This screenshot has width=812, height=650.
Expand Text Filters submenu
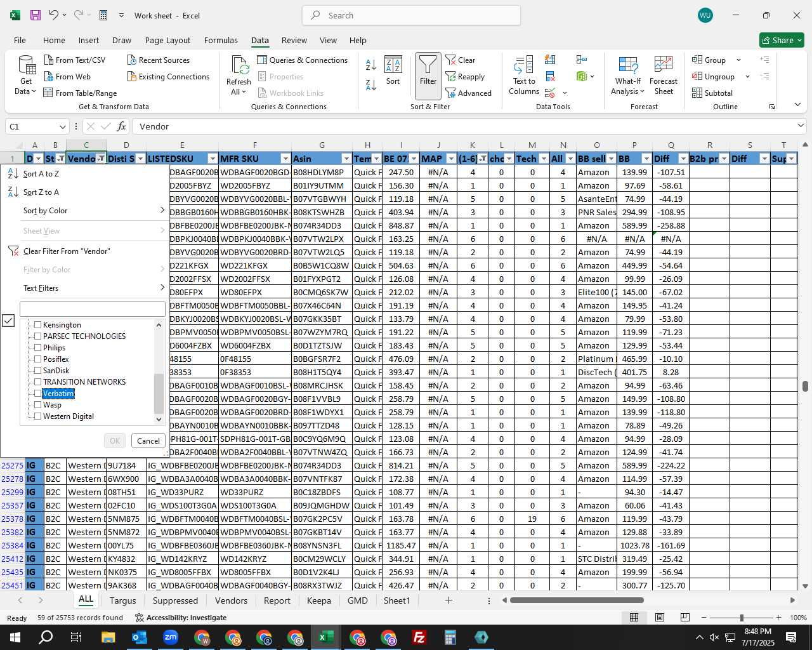pos(162,288)
